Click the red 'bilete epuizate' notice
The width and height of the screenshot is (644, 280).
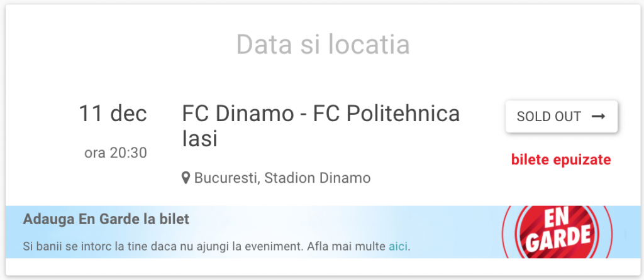coord(561,160)
